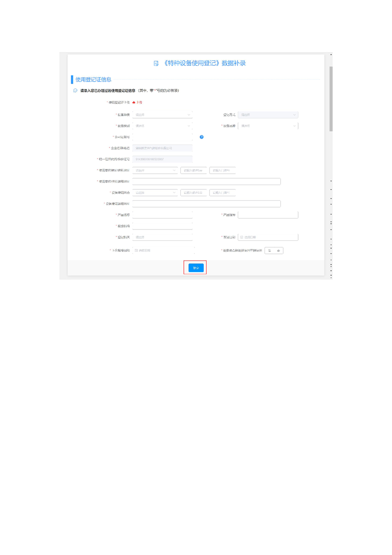Click the 产品名称 input field
Screen dimensions: 392x555
(162, 215)
